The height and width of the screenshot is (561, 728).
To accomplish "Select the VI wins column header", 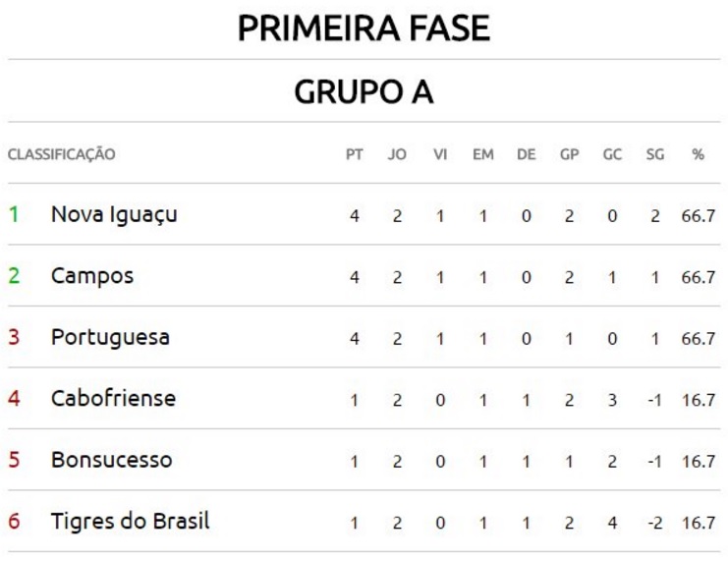I will point(440,154).
